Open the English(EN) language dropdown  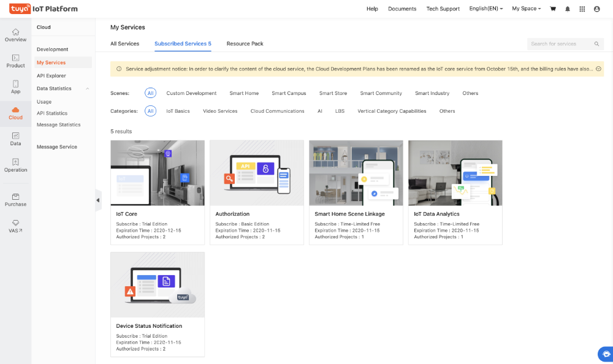coord(486,8)
